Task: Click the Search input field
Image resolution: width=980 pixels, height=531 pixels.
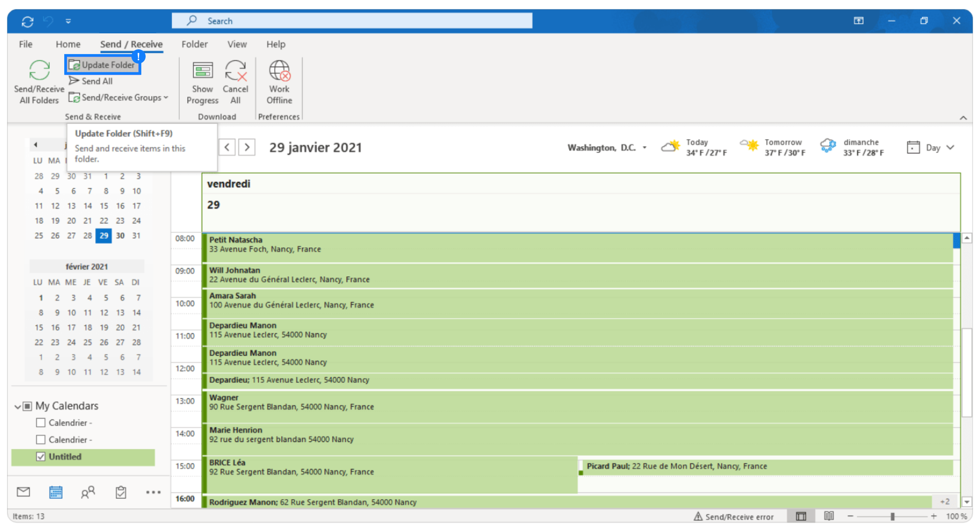Action: pyautogui.click(x=352, y=21)
